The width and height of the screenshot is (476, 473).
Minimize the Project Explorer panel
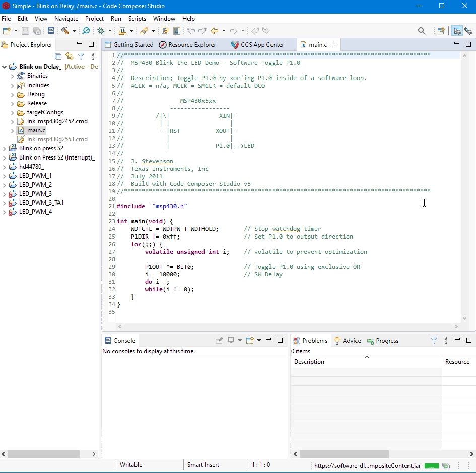point(80,44)
